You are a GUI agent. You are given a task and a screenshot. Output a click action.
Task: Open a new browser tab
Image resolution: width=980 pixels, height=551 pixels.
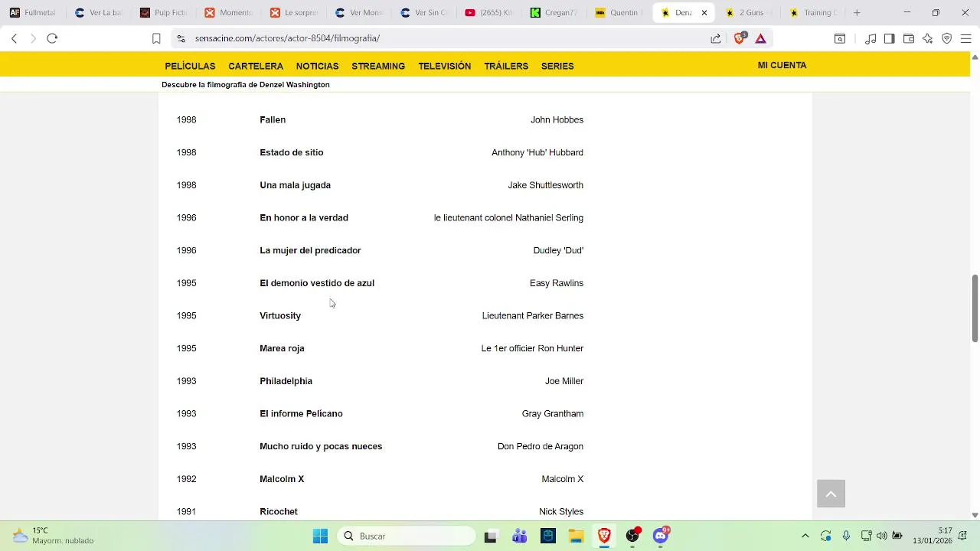857,12
